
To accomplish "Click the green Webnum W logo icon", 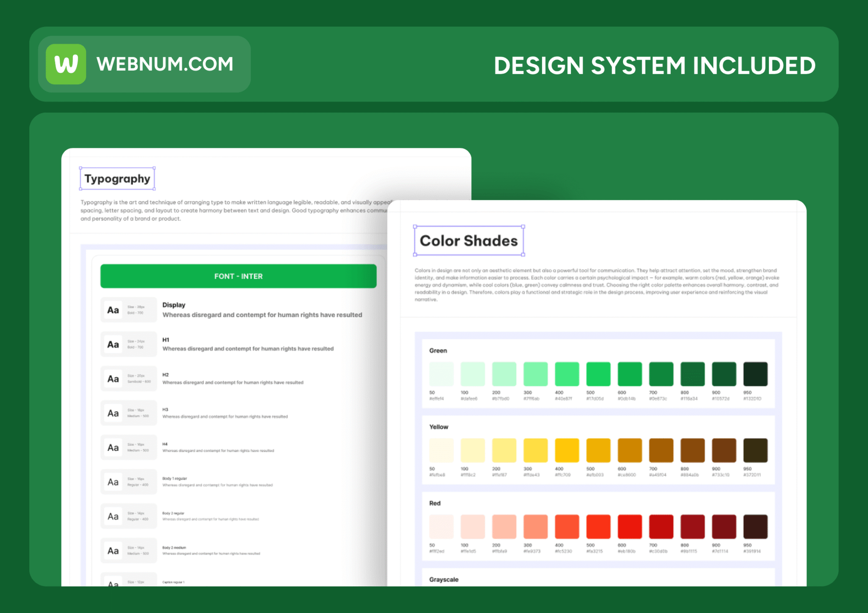I will (x=66, y=64).
